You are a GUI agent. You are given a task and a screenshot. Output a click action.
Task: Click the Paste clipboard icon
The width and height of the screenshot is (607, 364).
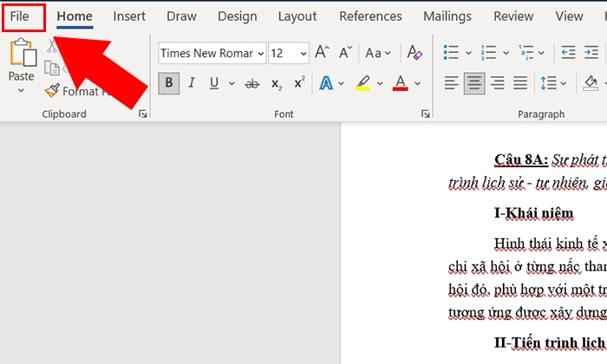coord(23,52)
